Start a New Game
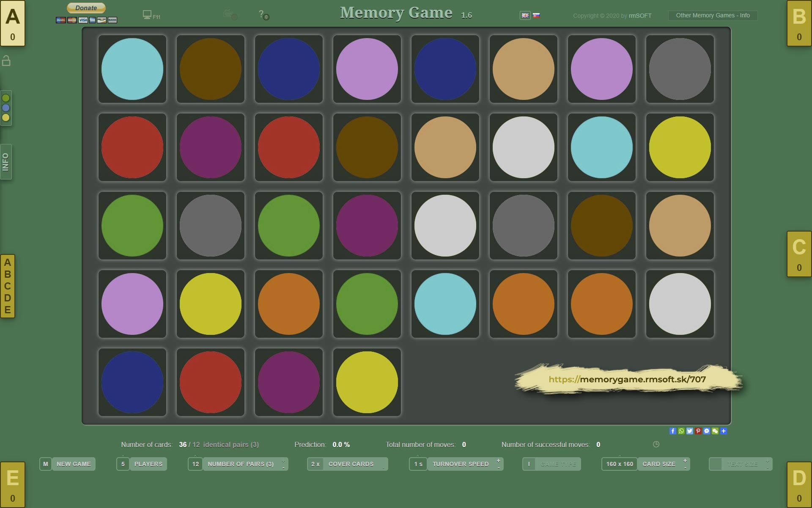This screenshot has height=508, width=812. pyautogui.click(x=73, y=464)
